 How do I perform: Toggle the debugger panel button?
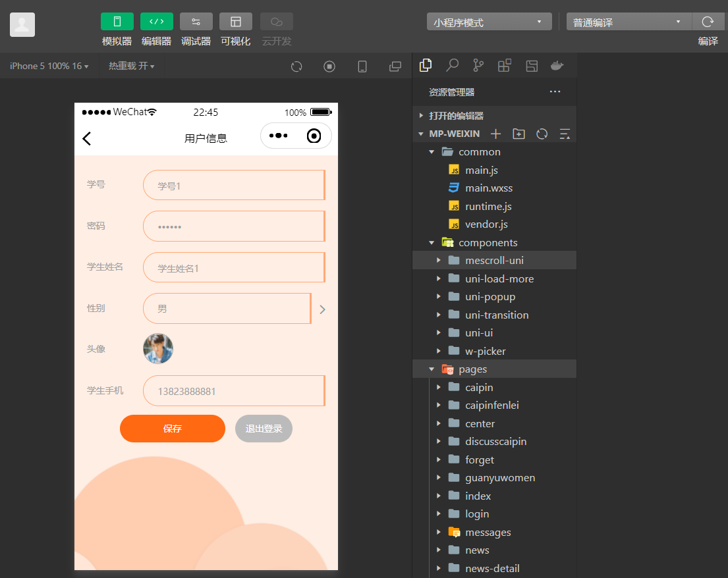tap(196, 21)
